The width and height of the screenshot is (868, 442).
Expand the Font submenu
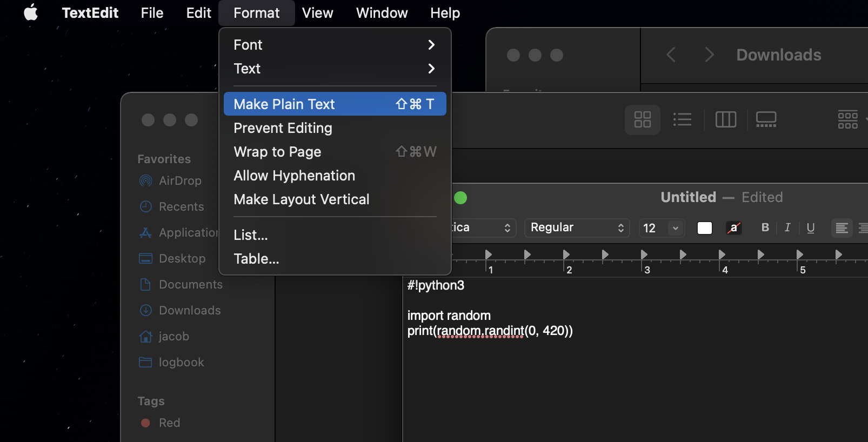(x=335, y=45)
